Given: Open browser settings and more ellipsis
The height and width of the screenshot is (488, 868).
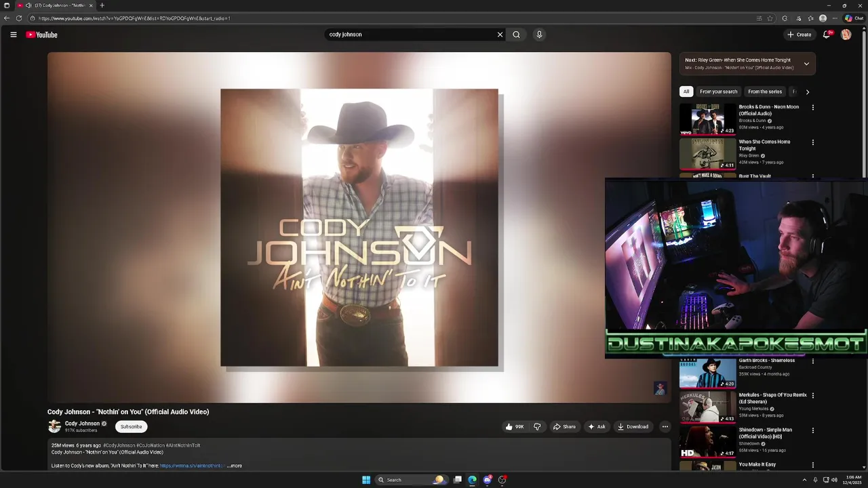Looking at the screenshot, I should pyautogui.click(x=835, y=18).
